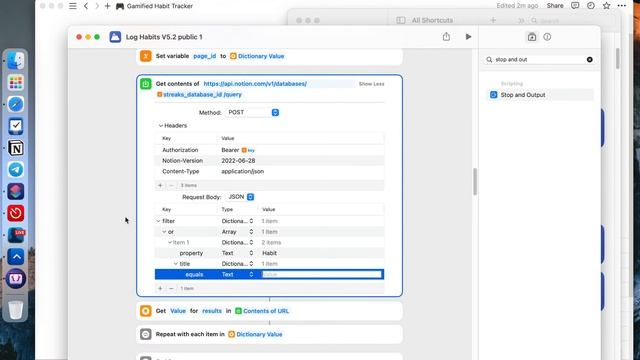
Task: Click the equals value input field
Action: tap(322, 274)
